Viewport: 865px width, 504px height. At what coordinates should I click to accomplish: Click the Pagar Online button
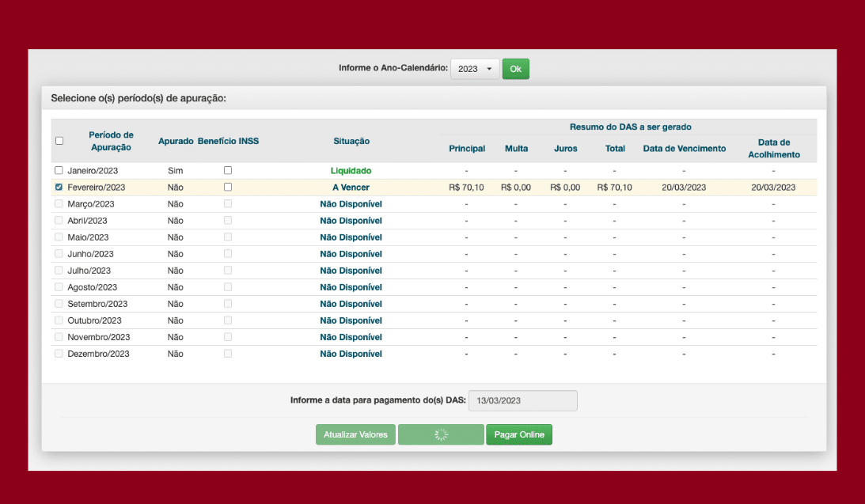tap(519, 434)
